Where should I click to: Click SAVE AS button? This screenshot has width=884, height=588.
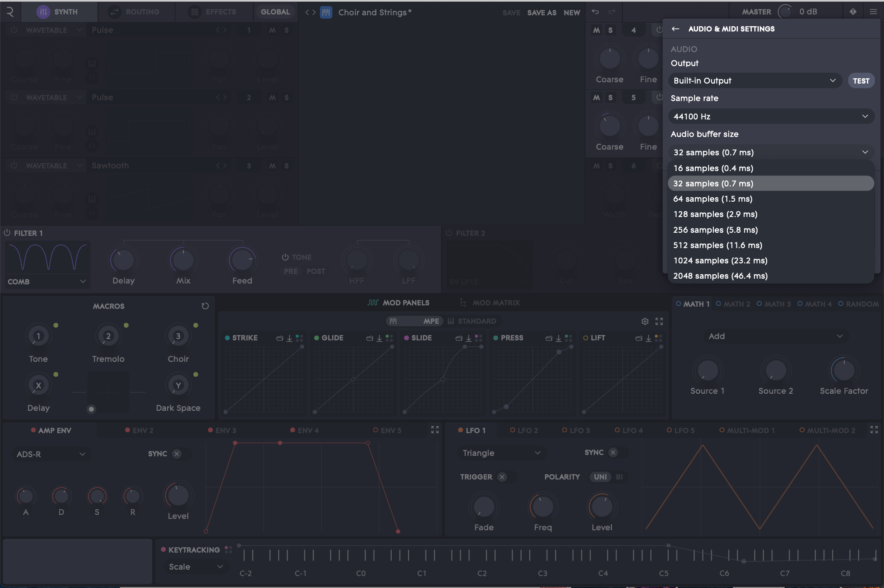pos(541,13)
